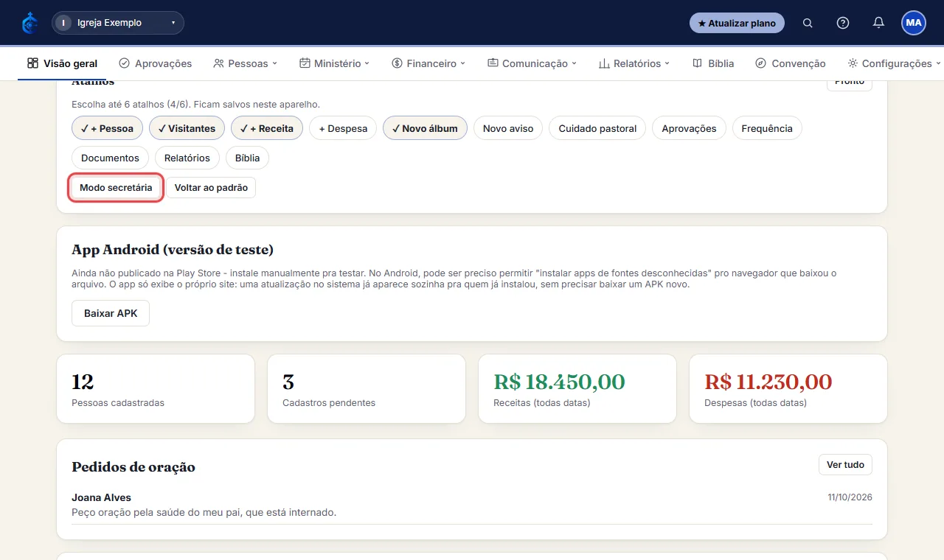
Task: Click the Relatórios bar chart icon
Action: click(x=604, y=63)
